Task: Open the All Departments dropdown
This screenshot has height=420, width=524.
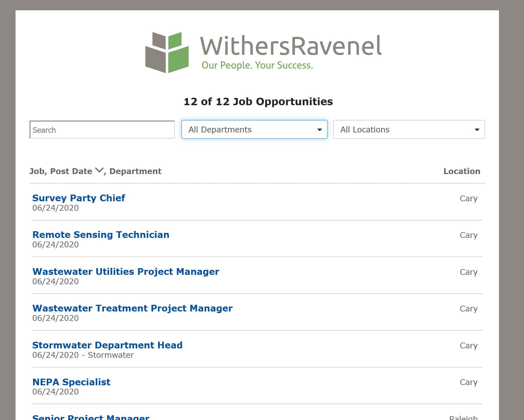Action: coord(254,129)
